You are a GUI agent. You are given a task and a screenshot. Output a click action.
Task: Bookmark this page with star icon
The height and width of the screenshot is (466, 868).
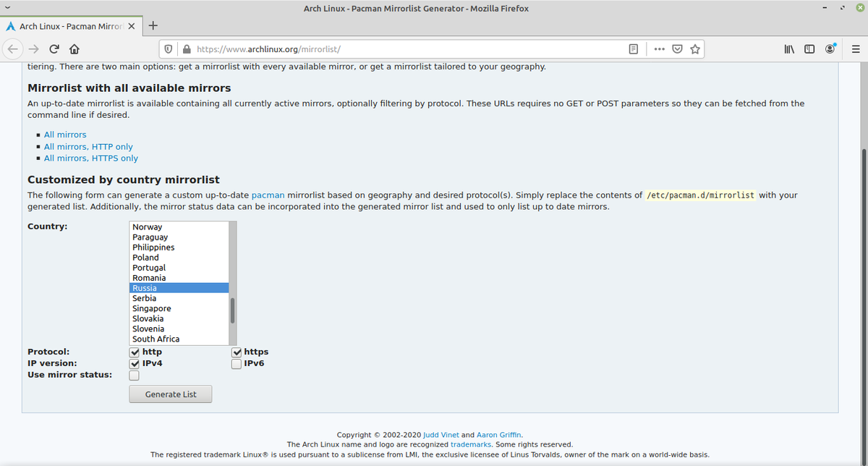tap(695, 50)
